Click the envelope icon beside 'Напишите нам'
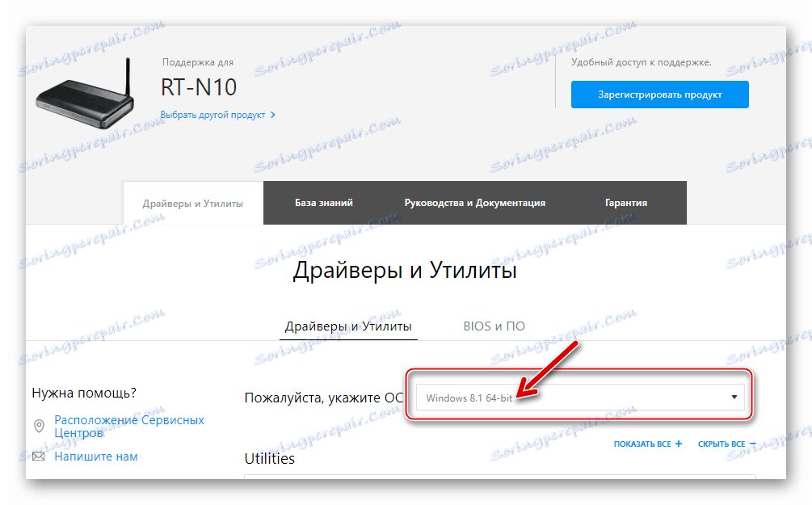Image resolution: width=812 pixels, height=505 pixels. [39, 457]
